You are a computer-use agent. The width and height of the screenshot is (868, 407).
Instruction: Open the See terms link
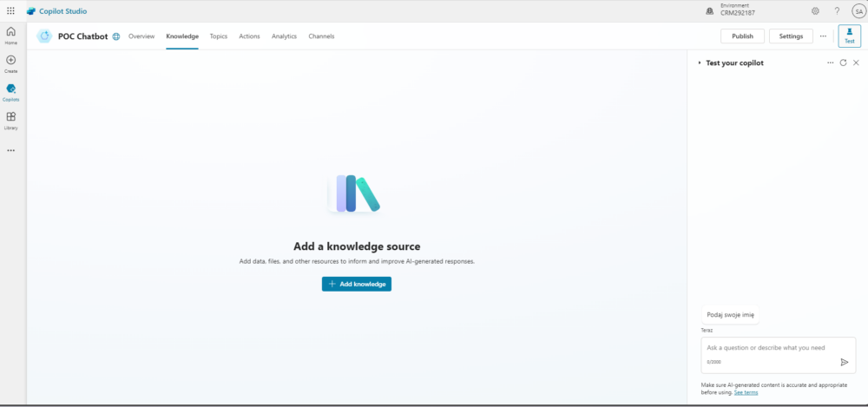(746, 392)
